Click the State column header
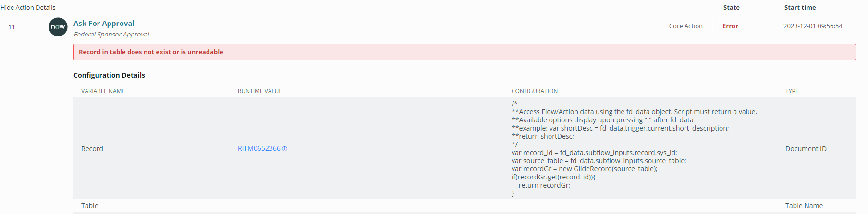This screenshot has height=214, width=868. pos(731,7)
